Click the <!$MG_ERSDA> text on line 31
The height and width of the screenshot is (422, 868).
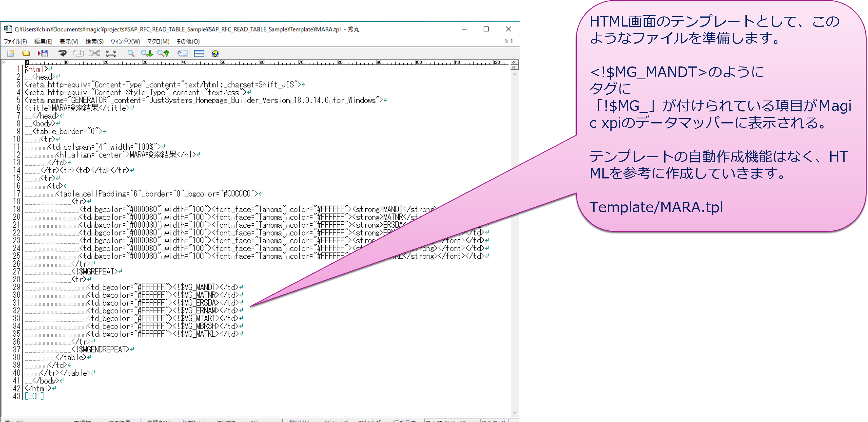click(196, 303)
